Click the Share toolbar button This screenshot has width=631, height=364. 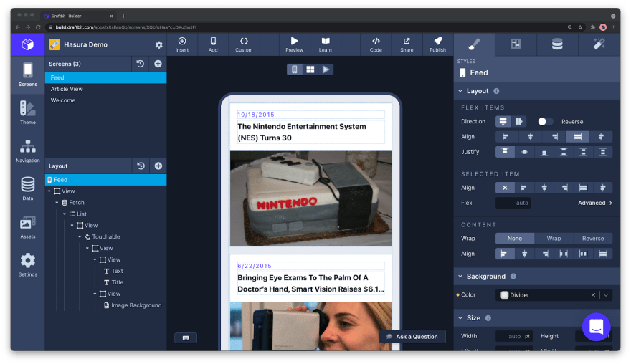407,44
